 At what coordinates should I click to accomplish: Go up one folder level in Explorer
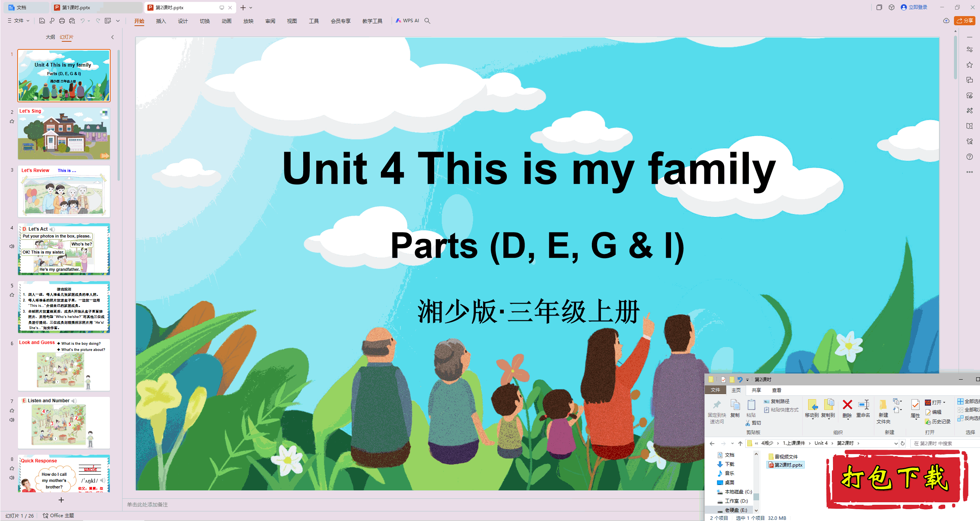pos(740,443)
